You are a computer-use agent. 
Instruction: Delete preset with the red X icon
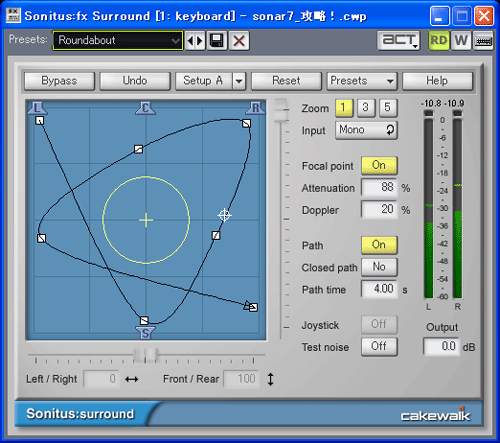239,41
